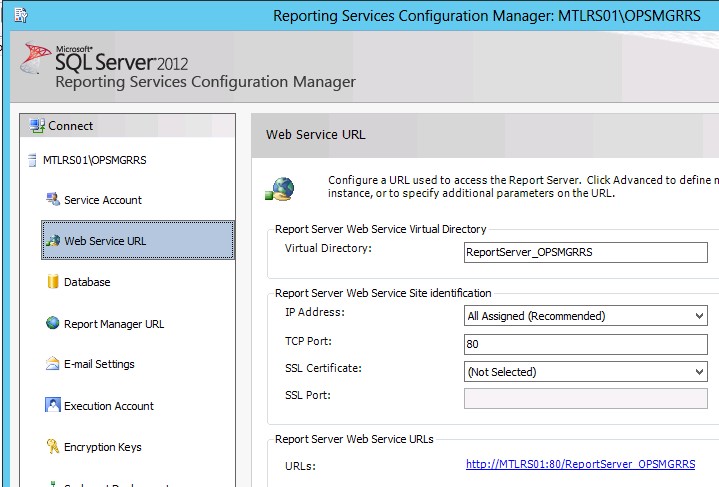This screenshot has height=487, width=719.
Task: Click the Web Service URL sidebar icon
Action: (53, 240)
